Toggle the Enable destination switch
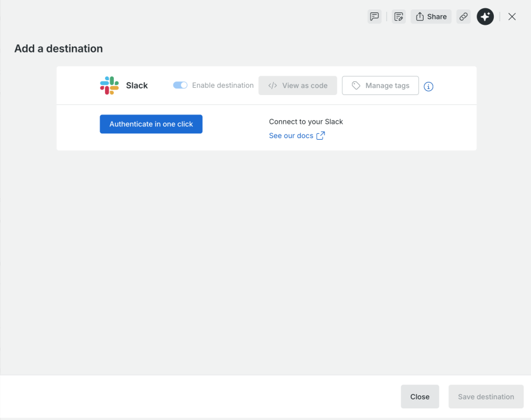531x420 pixels. click(180, 86)
